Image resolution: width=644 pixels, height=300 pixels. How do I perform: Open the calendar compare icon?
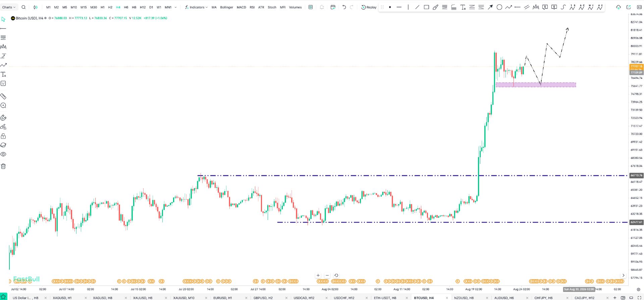[x=333, y=7]
